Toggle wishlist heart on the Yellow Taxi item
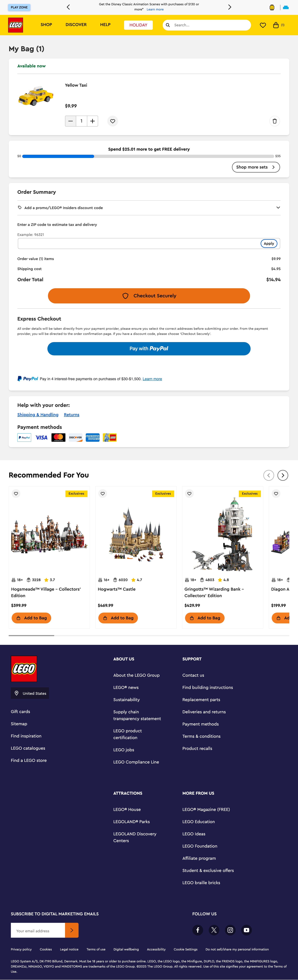Viewport: 298px width, 980px height. point(113,121)
